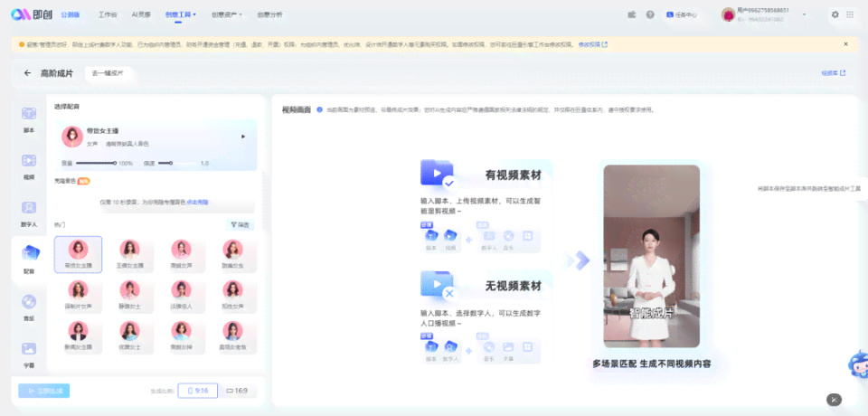Image resolution: width=868 pixels, height=416 pixels.
Task: Click the 公测版 badge
Action: 71,15
